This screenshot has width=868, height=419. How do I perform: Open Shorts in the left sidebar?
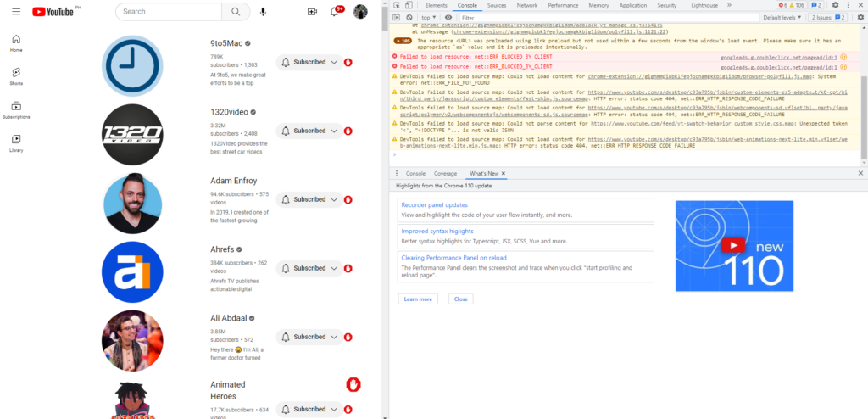coord(16,76)
